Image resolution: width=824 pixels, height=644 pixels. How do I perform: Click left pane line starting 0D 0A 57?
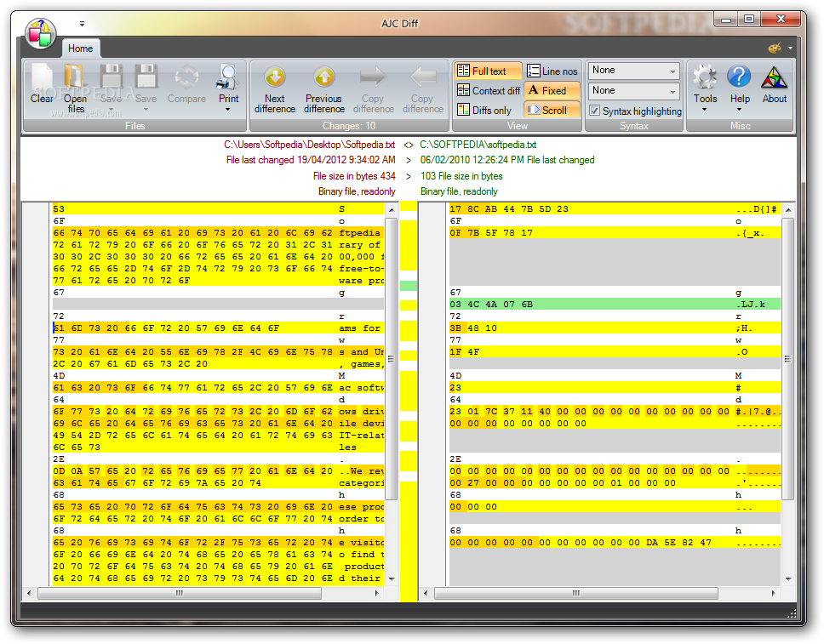click(x=218, y=471)
